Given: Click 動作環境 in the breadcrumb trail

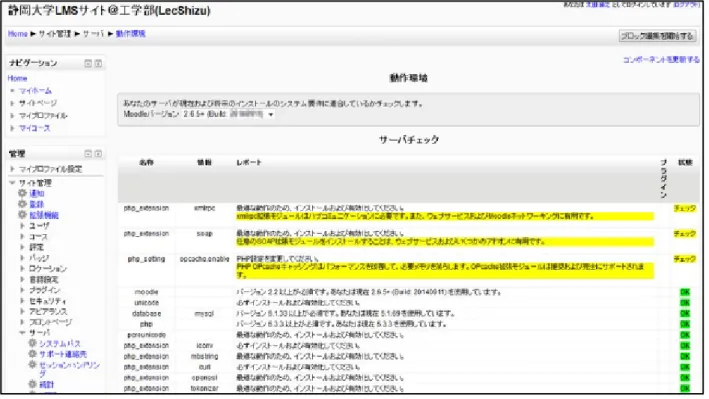Looking at the screenshot, I should tap(130, 34).
